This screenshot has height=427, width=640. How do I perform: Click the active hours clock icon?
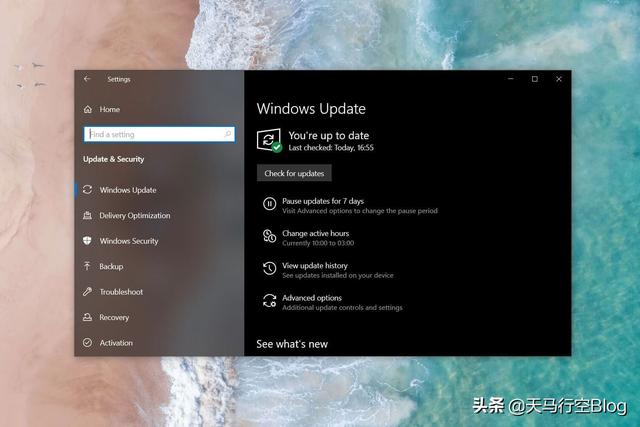tap(269, 236)
